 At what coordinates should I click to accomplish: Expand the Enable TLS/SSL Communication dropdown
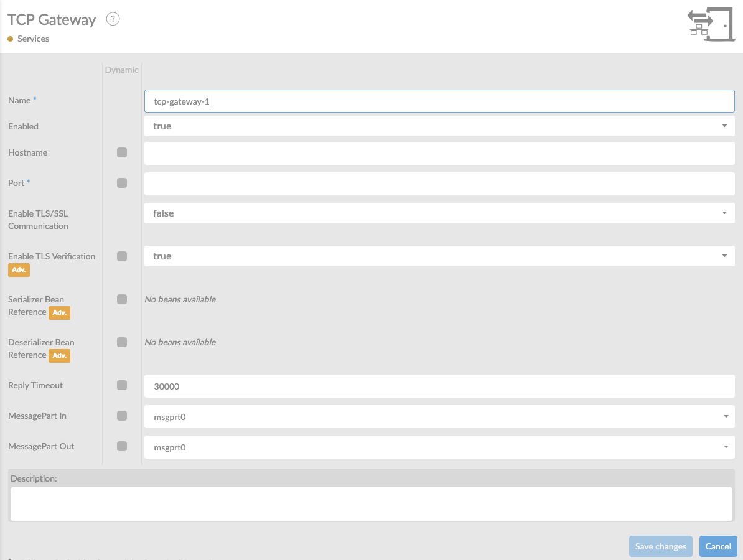tap(439, 213)
